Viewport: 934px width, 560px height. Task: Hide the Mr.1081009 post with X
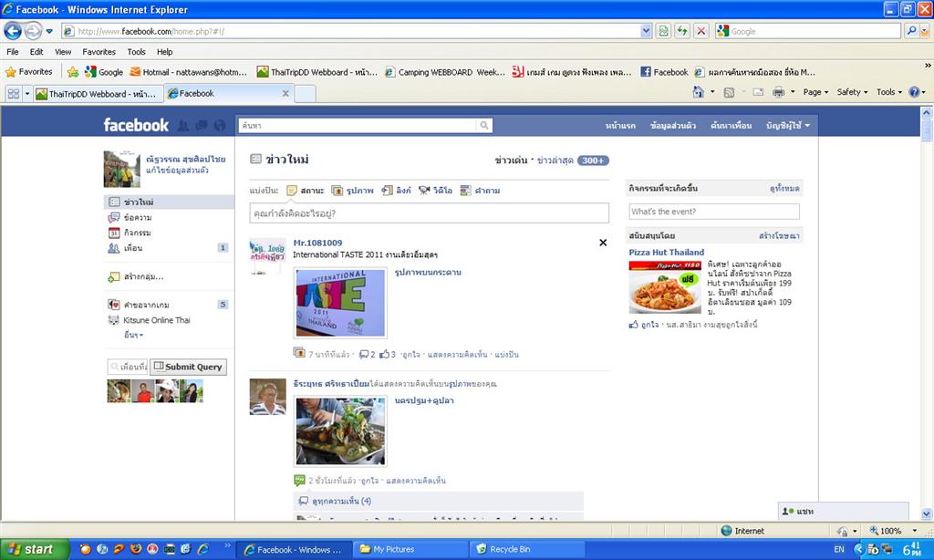[x=602, y=243]
